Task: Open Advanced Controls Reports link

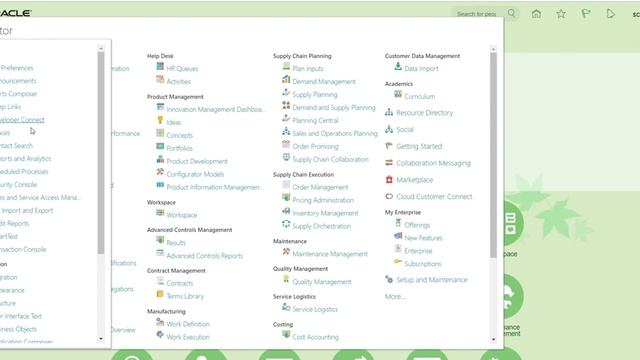Action: point(204,256)
